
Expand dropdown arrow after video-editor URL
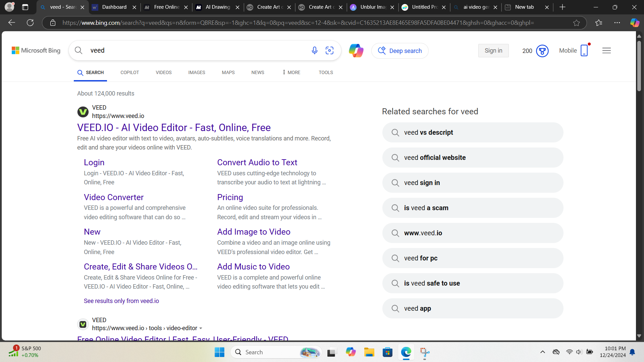[201, 328]
